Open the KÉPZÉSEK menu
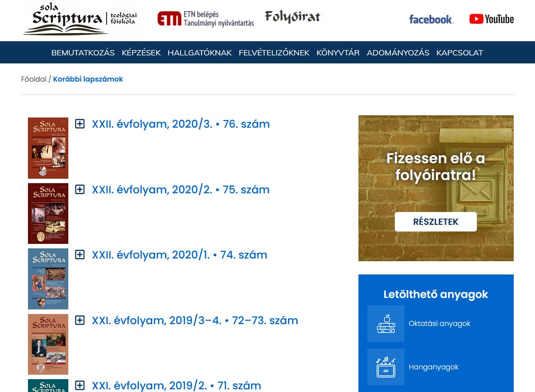 (x=141, y=53)
